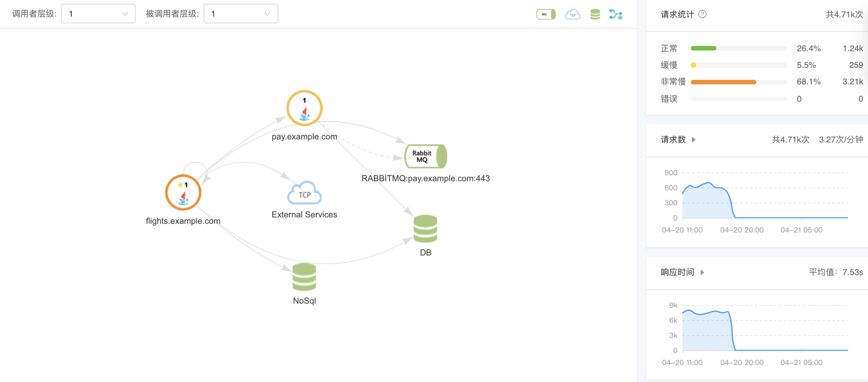Viewport: 868px width, 382px height.
Task: Click the green normal requests bar
Action: (703, 48)
